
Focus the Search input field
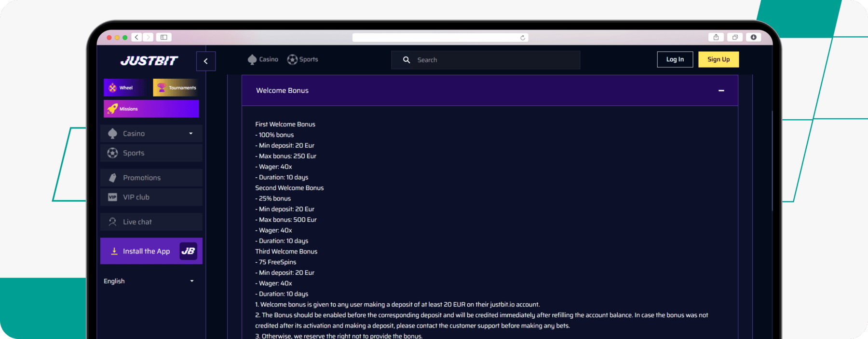coord(486,60)
